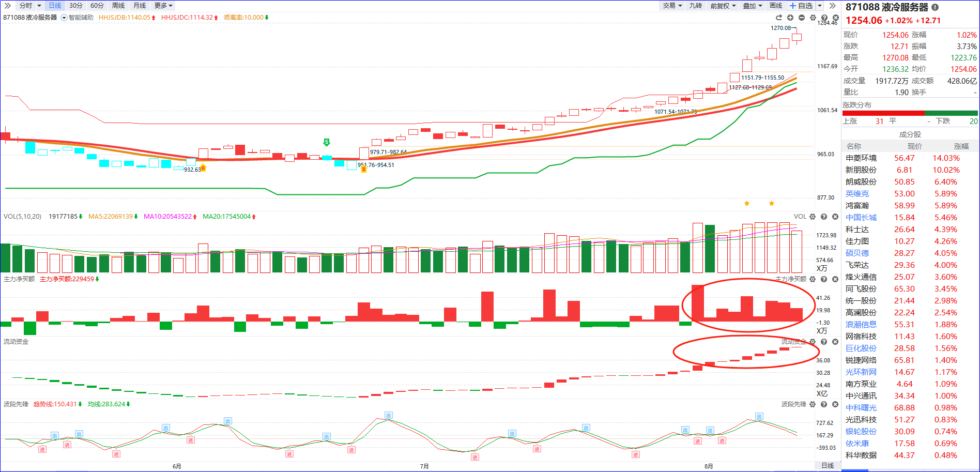Viewport: 980px width, 472px height.
Task: Click the share/restore arrow icon above the K-line chart
Action: pos(779,18)
